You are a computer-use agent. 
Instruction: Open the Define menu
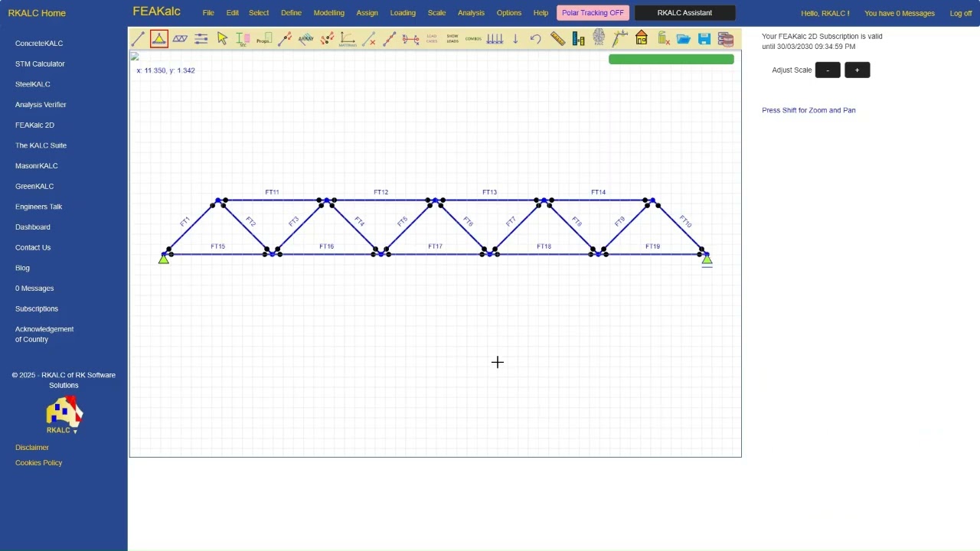(291, 13)
